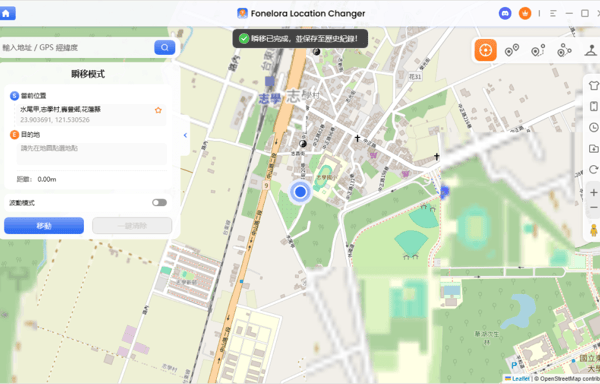The height and width of the screenshot is (384, 600).
Task: Favorite current location with star icon
Action: click(158, 110)
